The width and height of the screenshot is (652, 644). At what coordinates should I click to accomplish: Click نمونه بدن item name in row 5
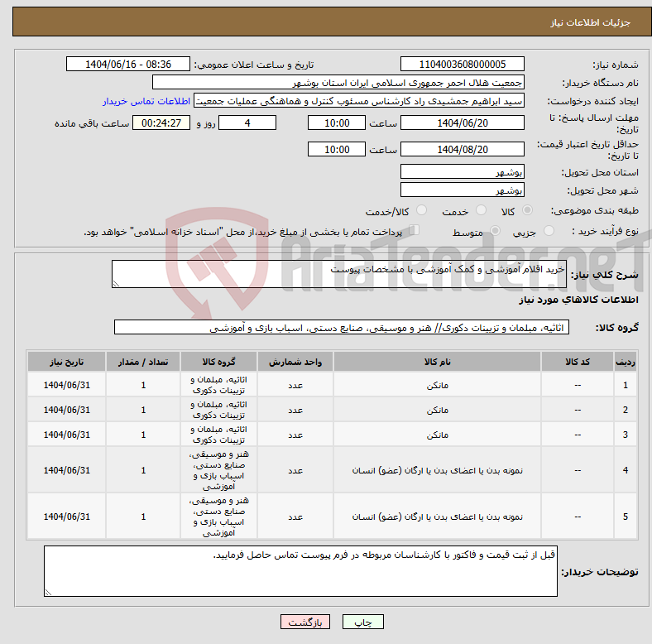pos(437,517)
